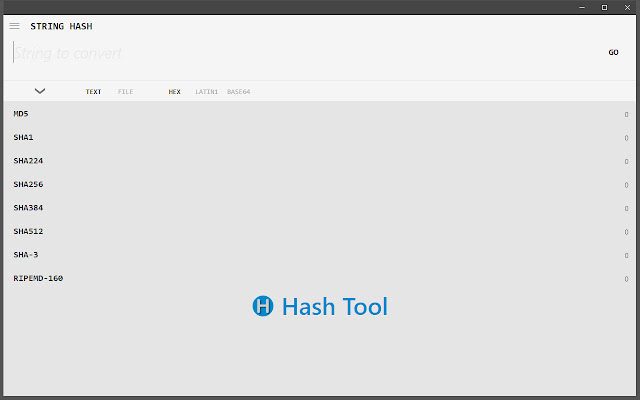Click the GO button
Image resolution: width=640 pixels, height=400 pixels.
point(613,52)
